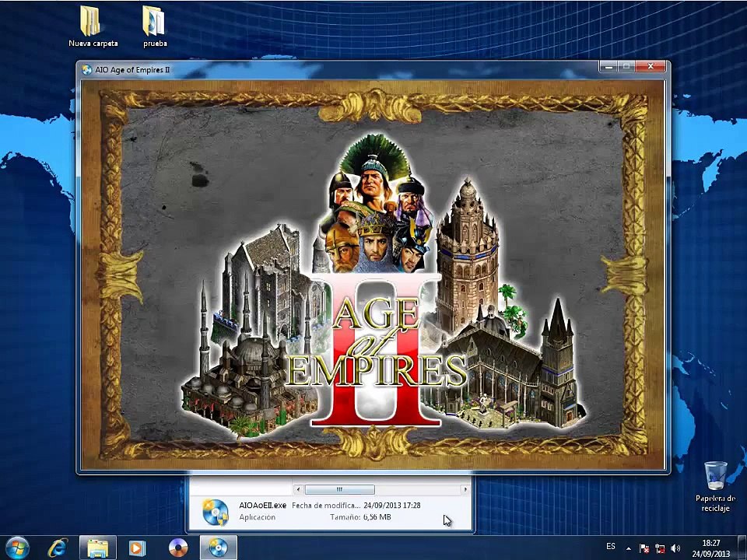Click the ES language indicator
747x560 pixels.
click(x=611, y=546)
